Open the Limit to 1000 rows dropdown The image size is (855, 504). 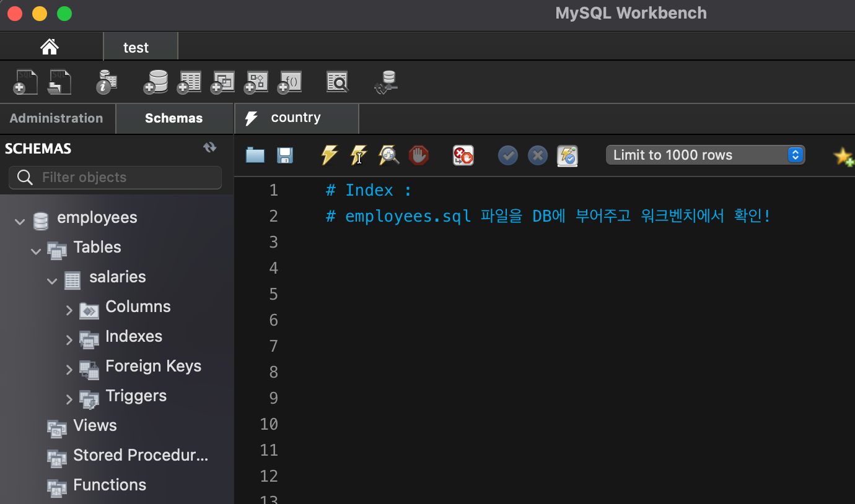click(705, 155)
